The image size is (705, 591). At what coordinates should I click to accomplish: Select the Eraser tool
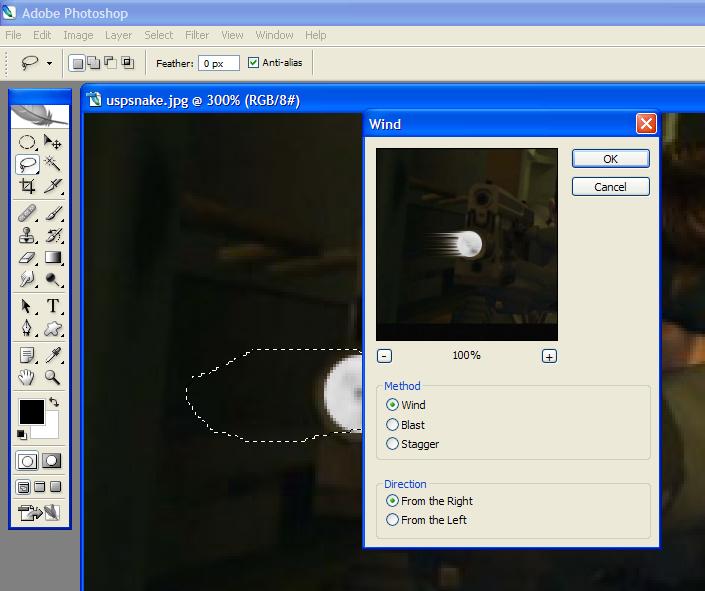pos(28,259)
